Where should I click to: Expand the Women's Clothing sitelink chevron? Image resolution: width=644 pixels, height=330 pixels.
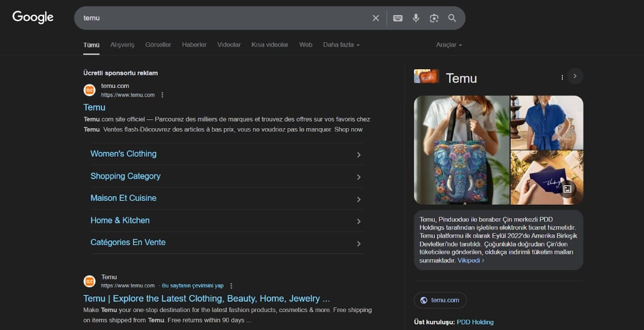pyautogui.click(x=358, y=154)
